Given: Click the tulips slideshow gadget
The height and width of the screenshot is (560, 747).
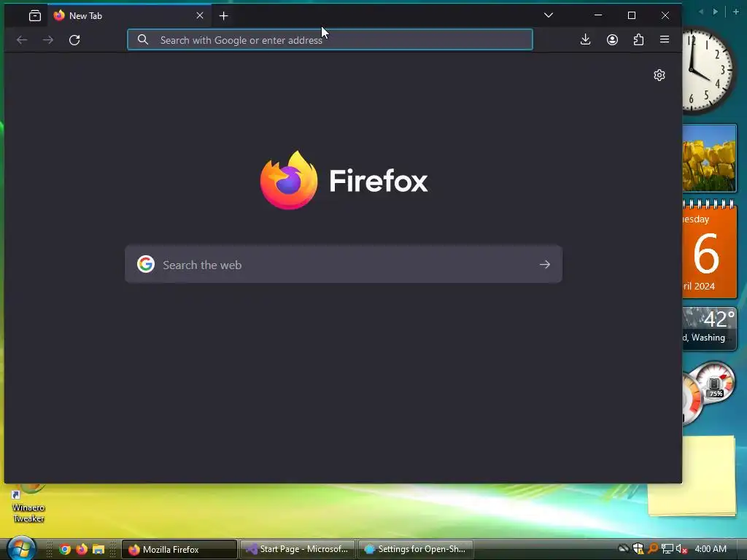Looking at the screenshot, I should 709,158.
